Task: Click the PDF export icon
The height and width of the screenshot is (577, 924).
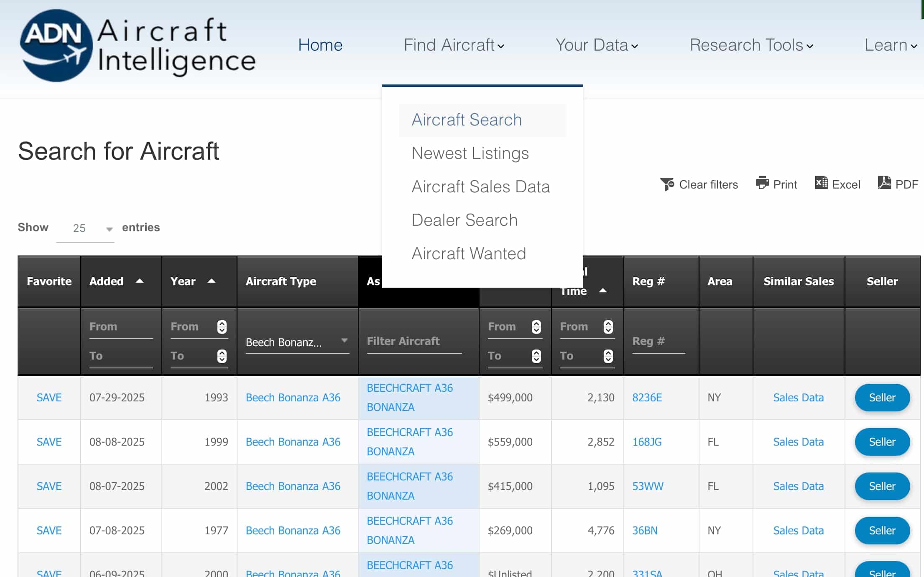Action: click(x=884, y=183)
